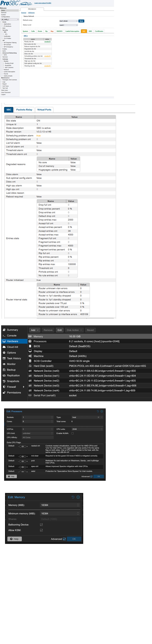This screenshot has width=152, height=644.
Task: Click reset icon in Edit: Processors dialog
Action: tap(98, 411)
